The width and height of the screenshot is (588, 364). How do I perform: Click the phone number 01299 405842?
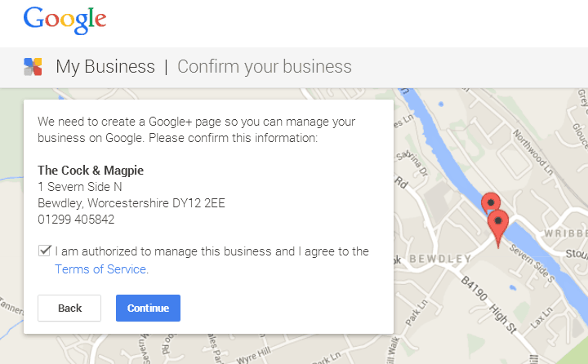(76, 220)
